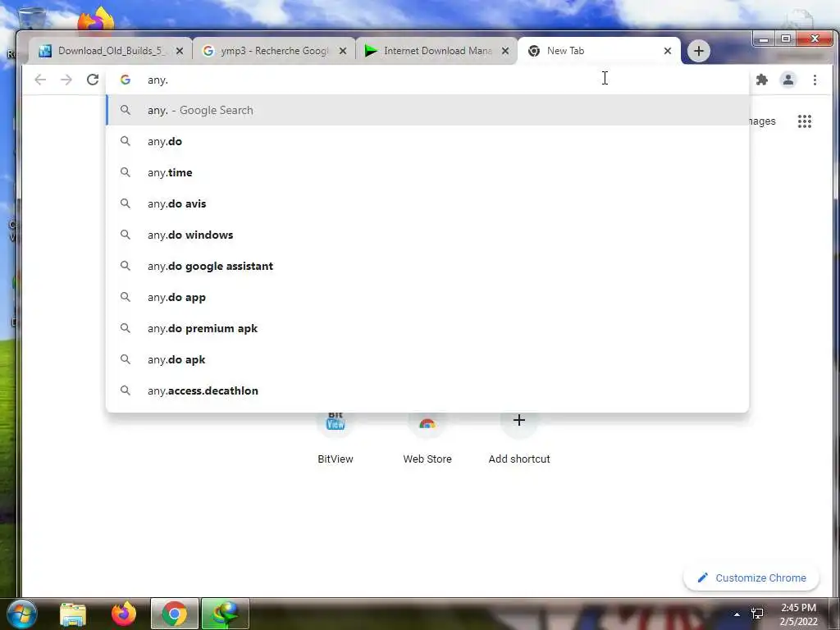Select the 'any.do windows' suggestion
This screenshot has width=840, height=630.
pyautogui.click(x=427, y=235)
